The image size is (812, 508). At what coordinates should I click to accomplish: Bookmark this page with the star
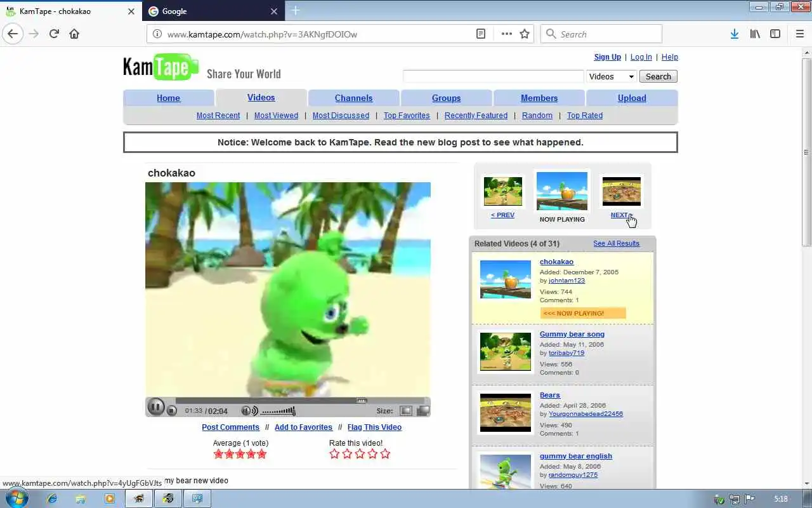point(525,34)
